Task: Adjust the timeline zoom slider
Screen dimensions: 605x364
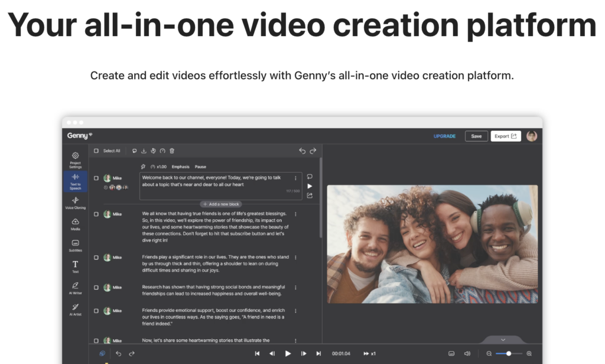Action: 508,353
